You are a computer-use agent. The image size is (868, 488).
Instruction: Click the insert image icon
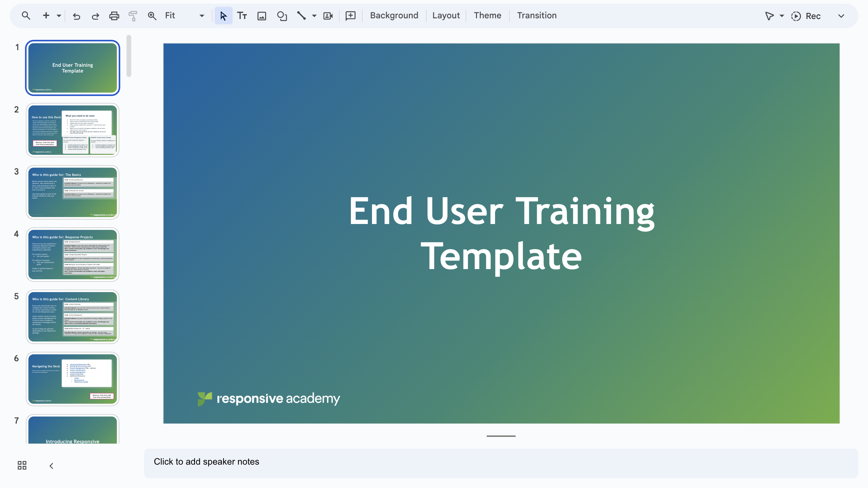[x=261, y=16]
